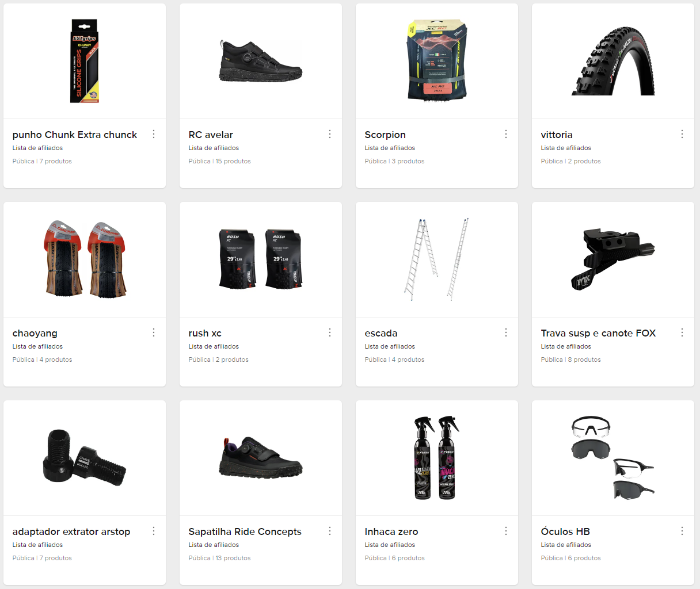
Task: Open the Inhaca zero spray bottles image
Action: [437, 458]
